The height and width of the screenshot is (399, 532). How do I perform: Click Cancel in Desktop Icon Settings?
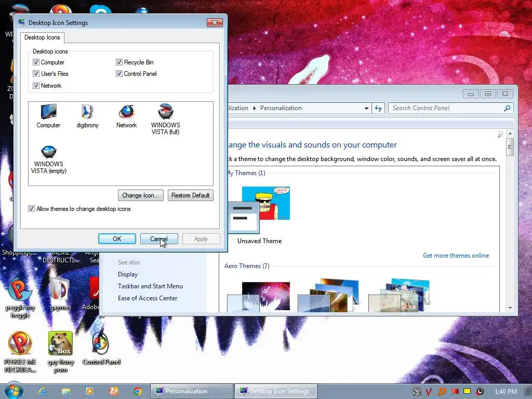tap(159, 239)
